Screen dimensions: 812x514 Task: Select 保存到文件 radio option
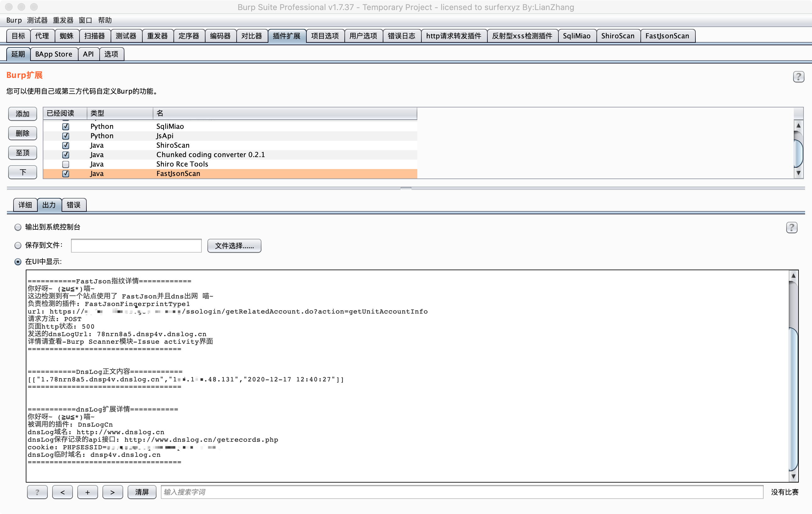(x=18, y=245)
